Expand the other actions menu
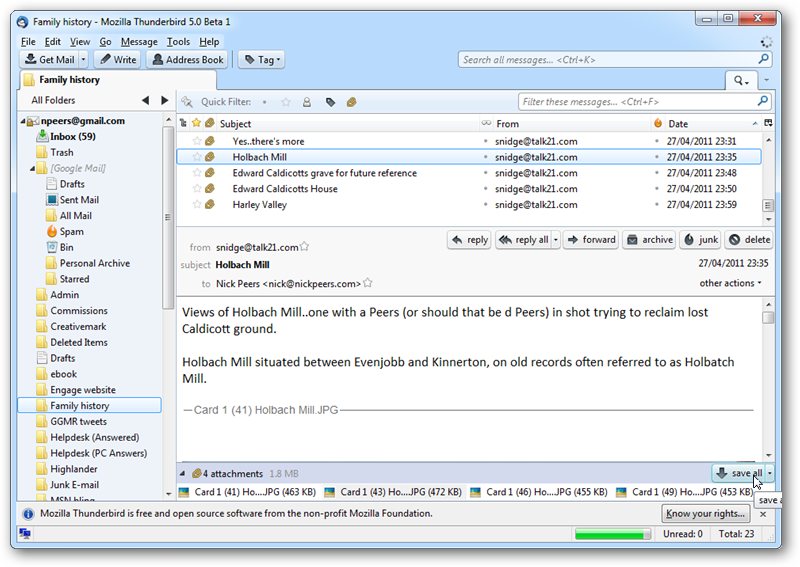 [x=730, y=283]
